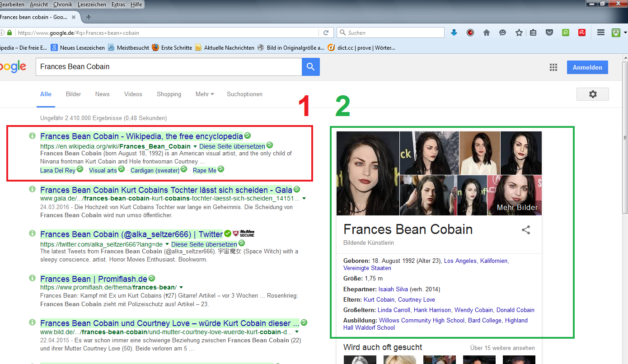Click the Google logo
The image size is (628, 364).
13,67
